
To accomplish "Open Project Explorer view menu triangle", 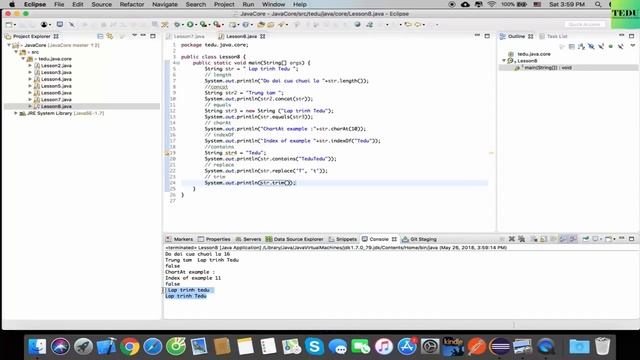I will coord(134,36).
